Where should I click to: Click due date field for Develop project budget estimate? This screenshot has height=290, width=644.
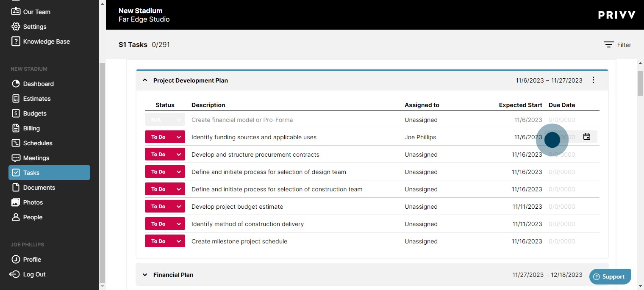click(562, 207)
